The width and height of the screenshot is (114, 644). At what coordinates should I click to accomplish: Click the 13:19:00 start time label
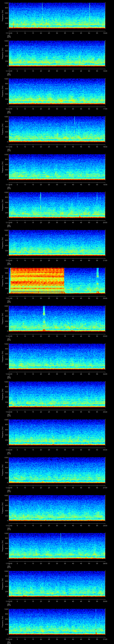[x=9, y=223]
